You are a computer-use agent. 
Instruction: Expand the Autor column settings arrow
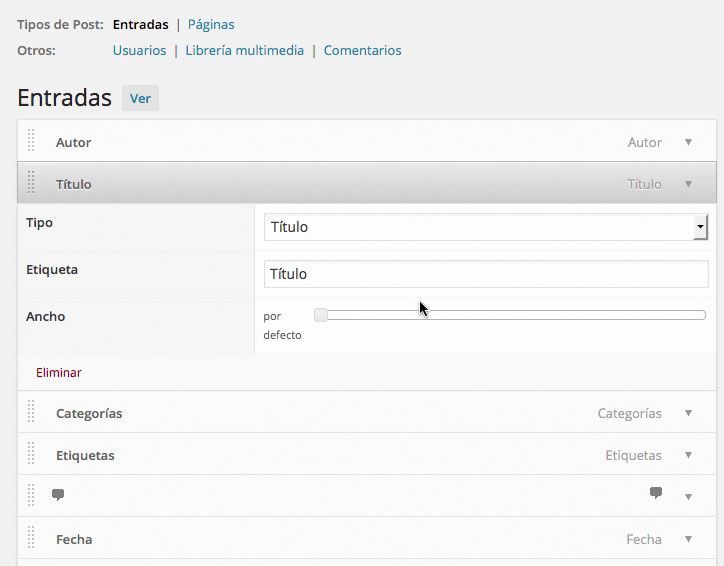tap(688, 142)
